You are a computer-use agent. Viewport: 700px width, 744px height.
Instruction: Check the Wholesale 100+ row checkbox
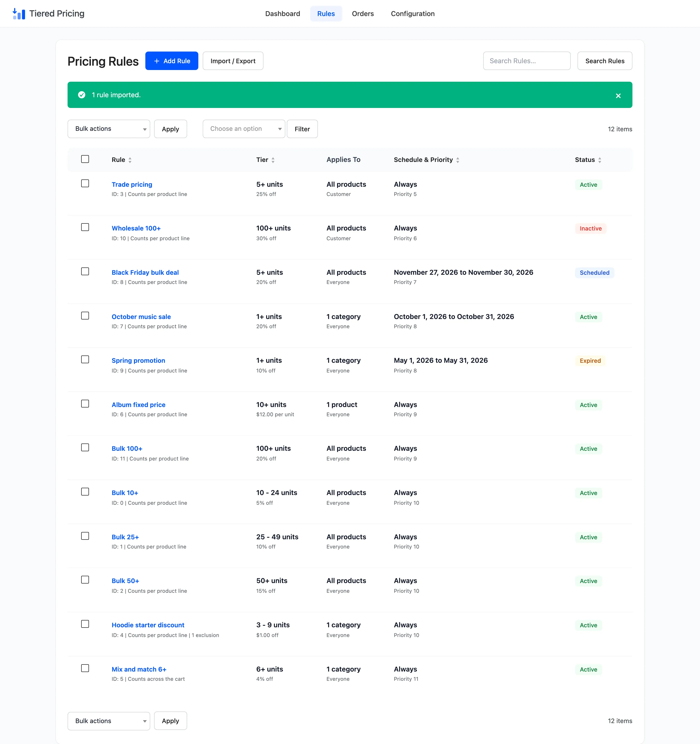[85, 227]
